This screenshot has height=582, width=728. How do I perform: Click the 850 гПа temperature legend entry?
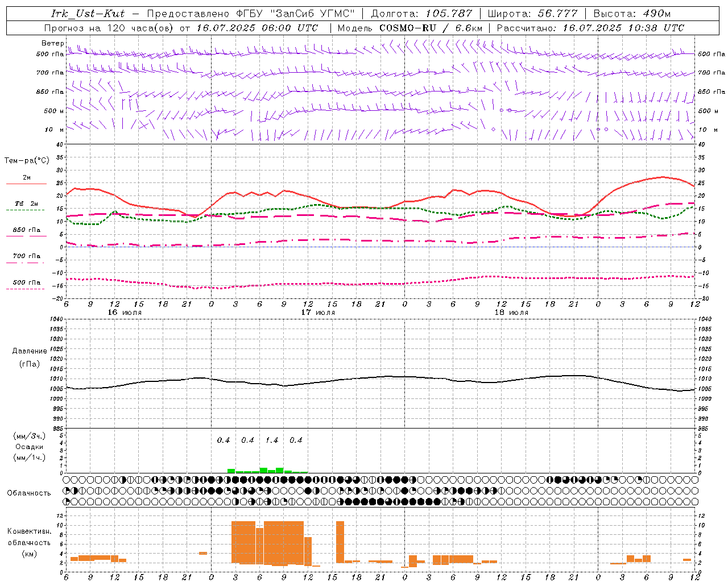tap(27, 230)
